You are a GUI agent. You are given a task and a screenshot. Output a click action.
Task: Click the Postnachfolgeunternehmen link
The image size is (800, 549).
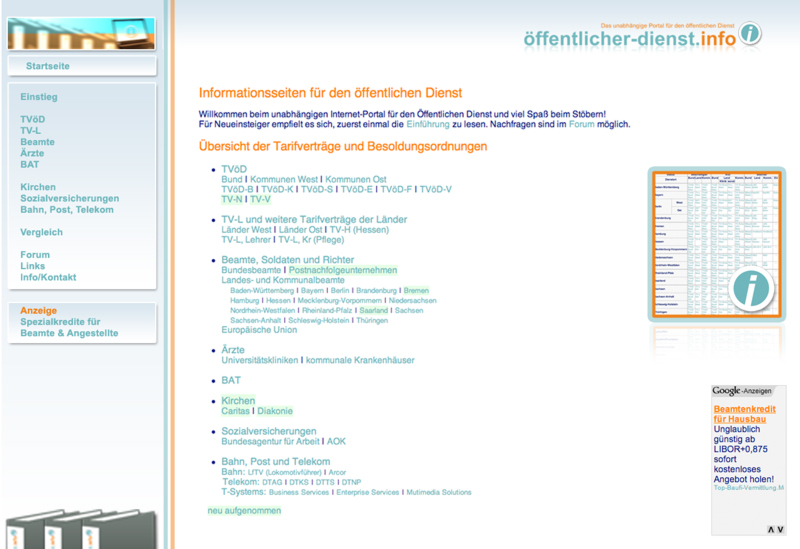(x=343, y=270)
